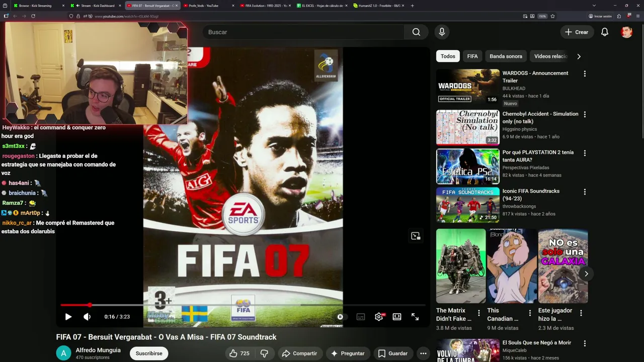Viewport: 644px width, 362px height.
Task: Open The Matrix Didn't Fake short
Action: 461,266
